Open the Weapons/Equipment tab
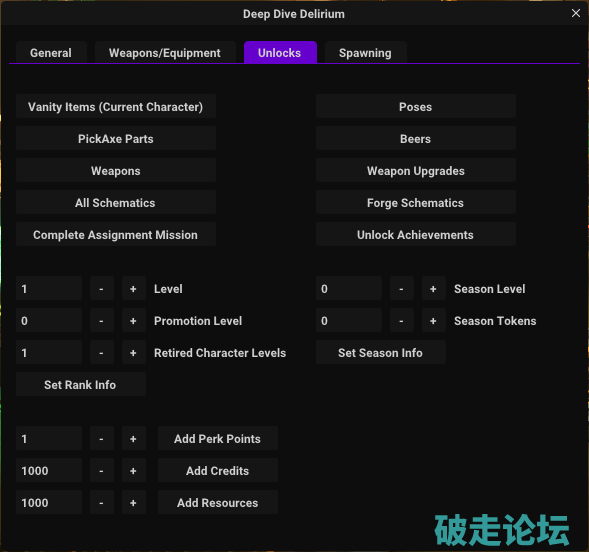 (165, 53)
